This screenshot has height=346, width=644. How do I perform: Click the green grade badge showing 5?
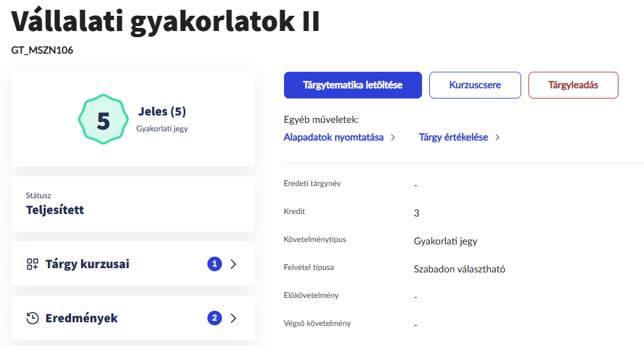pos(103,120)
